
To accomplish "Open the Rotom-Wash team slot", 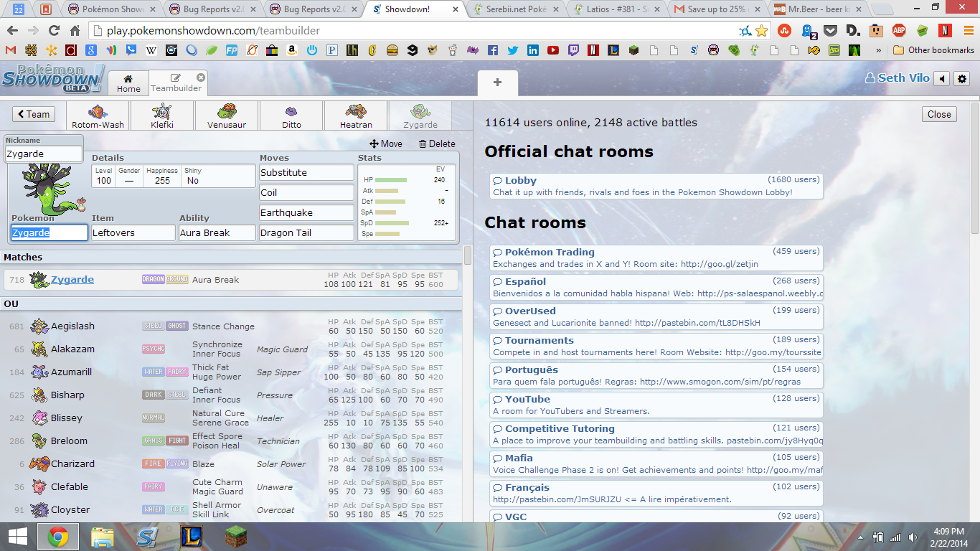I will pyautogui.click(x=98, y=116).
